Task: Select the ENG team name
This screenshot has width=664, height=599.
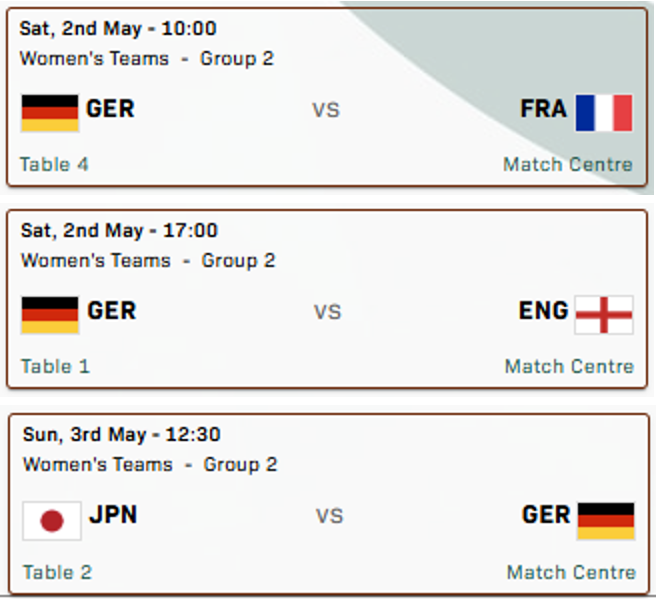Action: pyautogui.click(x=543, y=311)
